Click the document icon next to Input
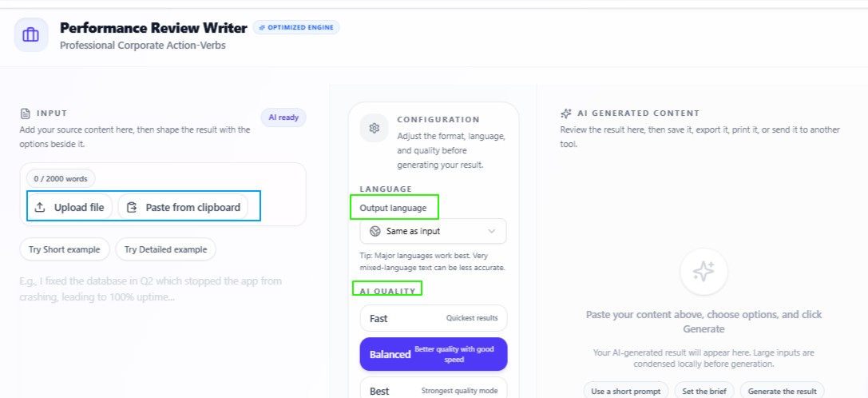The image size is (868, 398). [25, 113]
